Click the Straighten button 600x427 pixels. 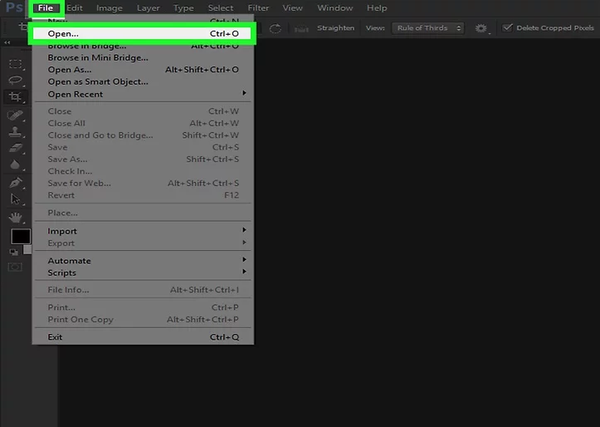pyautogui.click(x=336, y=28)
